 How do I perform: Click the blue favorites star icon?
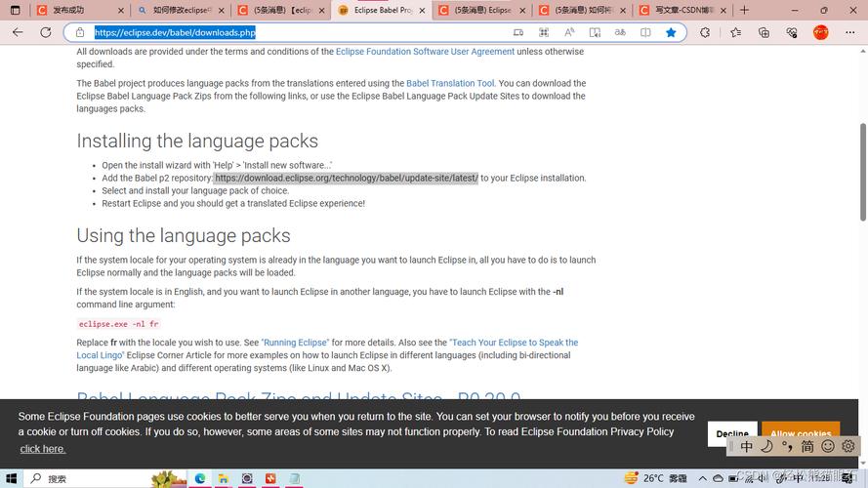pos(671,32)
